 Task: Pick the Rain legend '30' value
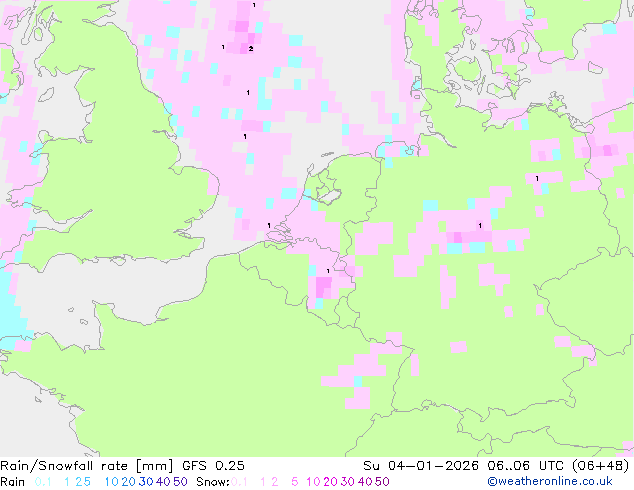pos(146,482)
